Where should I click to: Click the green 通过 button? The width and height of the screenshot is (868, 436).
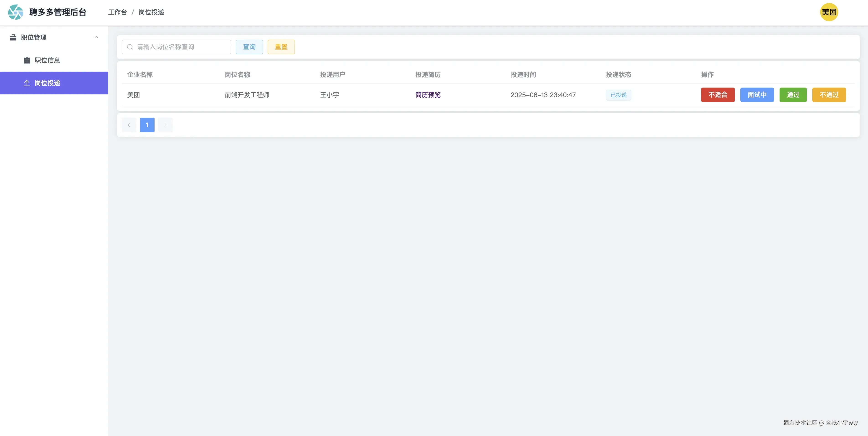coord(793,95)
